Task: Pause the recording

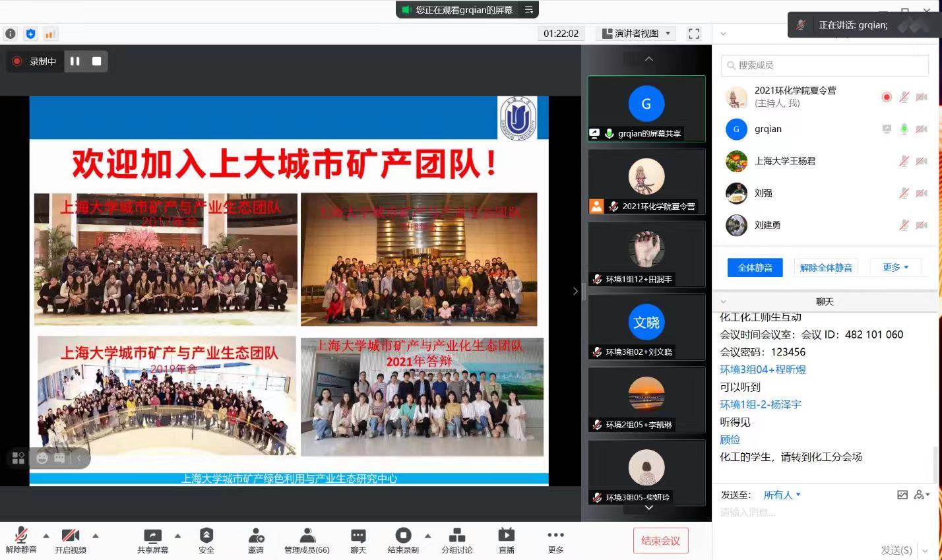Action: click(x=75, y=61)
